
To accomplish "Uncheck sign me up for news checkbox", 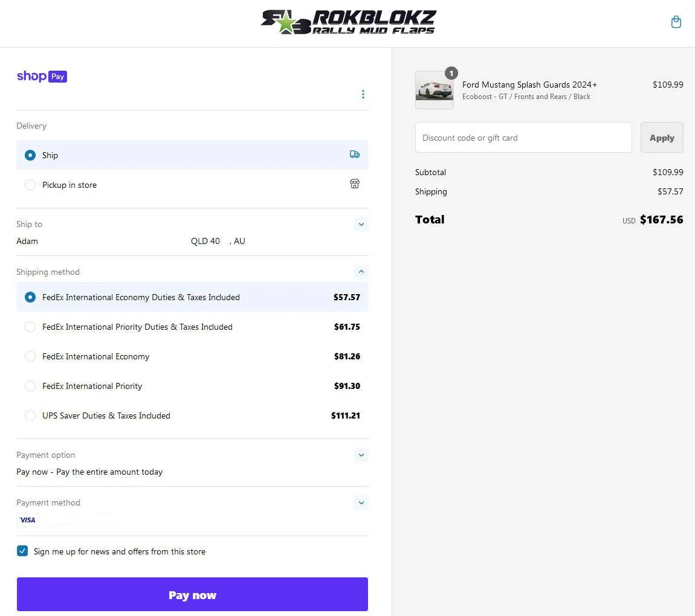I will point(22,551).
